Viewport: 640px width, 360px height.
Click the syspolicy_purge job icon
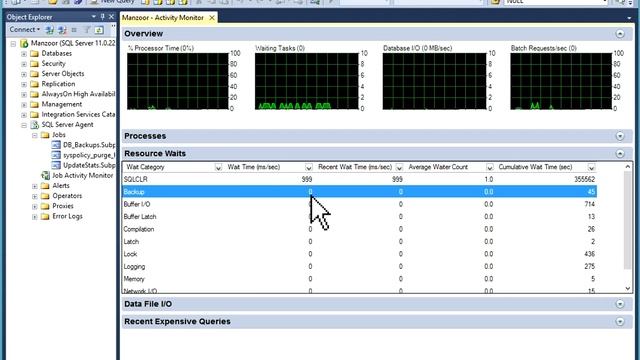pyautogui.click(x=56, y=155)
